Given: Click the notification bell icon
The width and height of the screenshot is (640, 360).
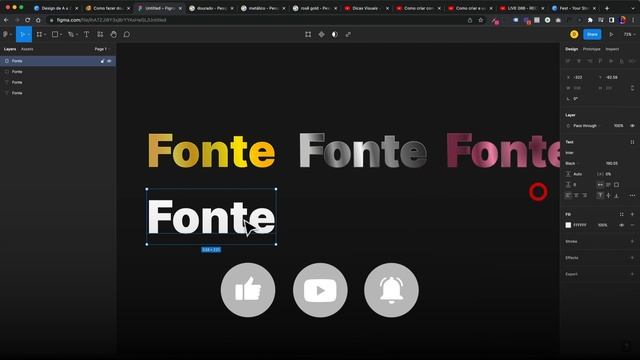Looking at the screenshot, I should tap(391, 290).
